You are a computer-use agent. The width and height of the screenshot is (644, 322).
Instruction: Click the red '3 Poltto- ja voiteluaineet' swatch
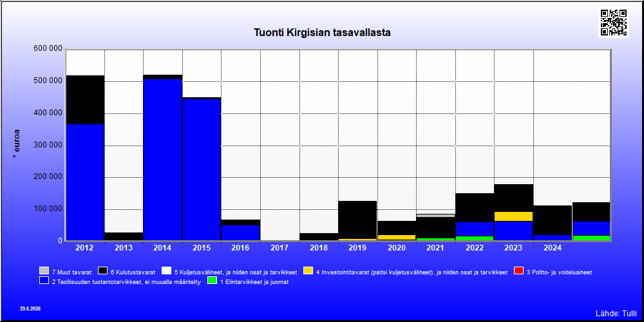pos(518,271)
